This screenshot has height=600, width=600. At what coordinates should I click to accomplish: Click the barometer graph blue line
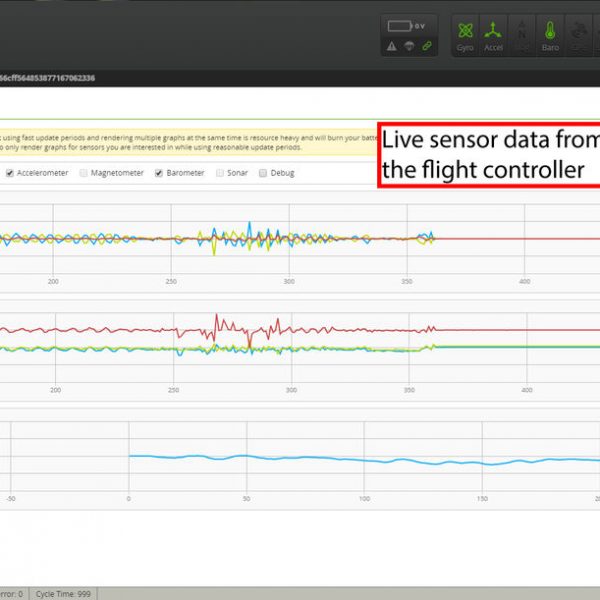(x=364, y=460)
